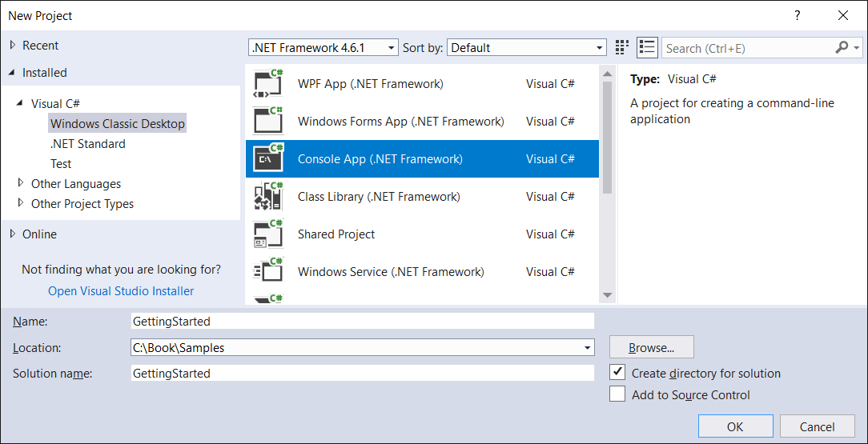Open the .NET Framework version dropdown

click(323, 48)
